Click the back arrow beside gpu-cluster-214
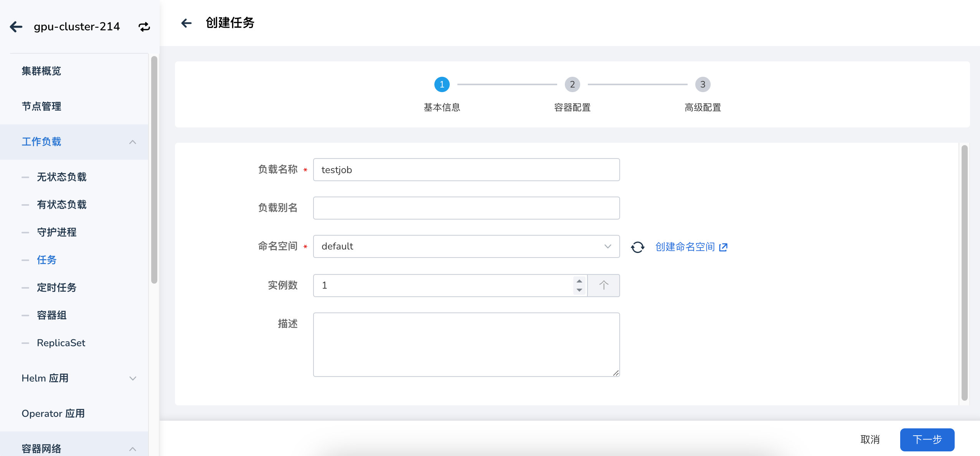The width and height of the screenshot is (980, 456). tap(16, 26)
